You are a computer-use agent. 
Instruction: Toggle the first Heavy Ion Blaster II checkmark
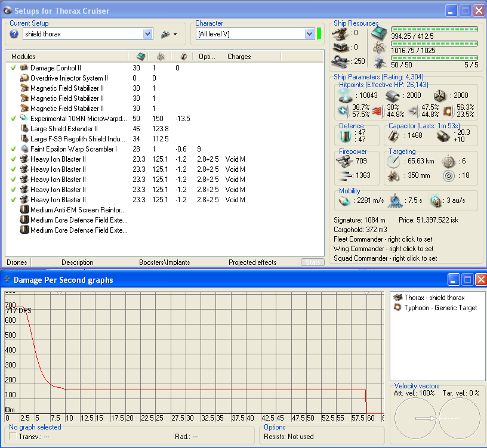tap(13, 159)
